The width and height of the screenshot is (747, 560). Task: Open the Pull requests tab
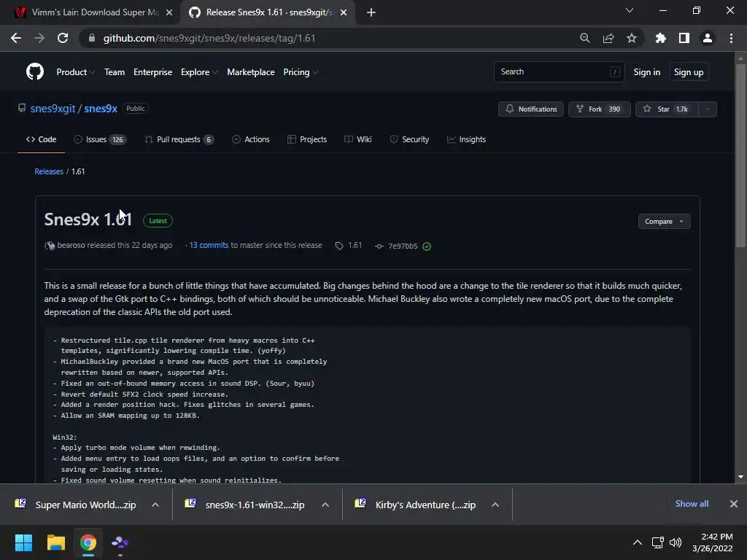coord(179,139)
